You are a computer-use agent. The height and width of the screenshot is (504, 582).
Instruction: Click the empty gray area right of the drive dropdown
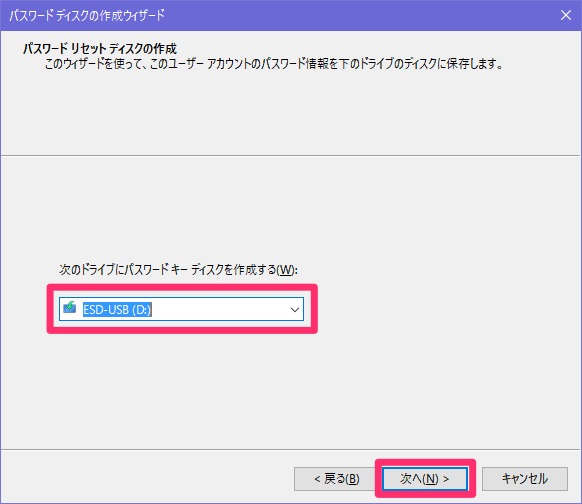click(x=445, y=309)
